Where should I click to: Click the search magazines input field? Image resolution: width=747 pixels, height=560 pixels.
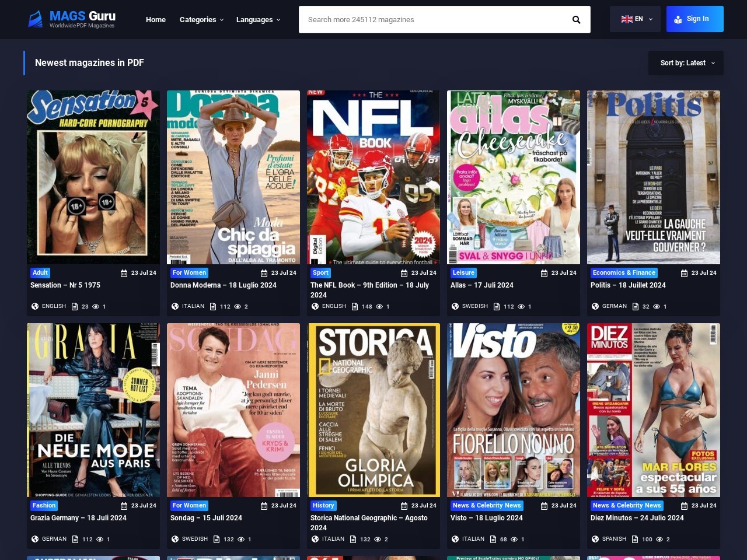(x=432, y=20)
